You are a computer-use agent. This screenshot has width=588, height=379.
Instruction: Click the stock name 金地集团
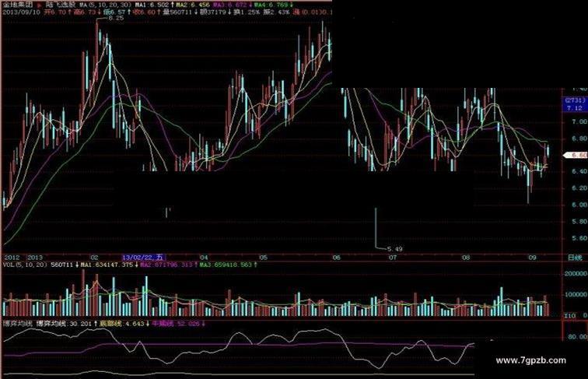click(17, 5)
